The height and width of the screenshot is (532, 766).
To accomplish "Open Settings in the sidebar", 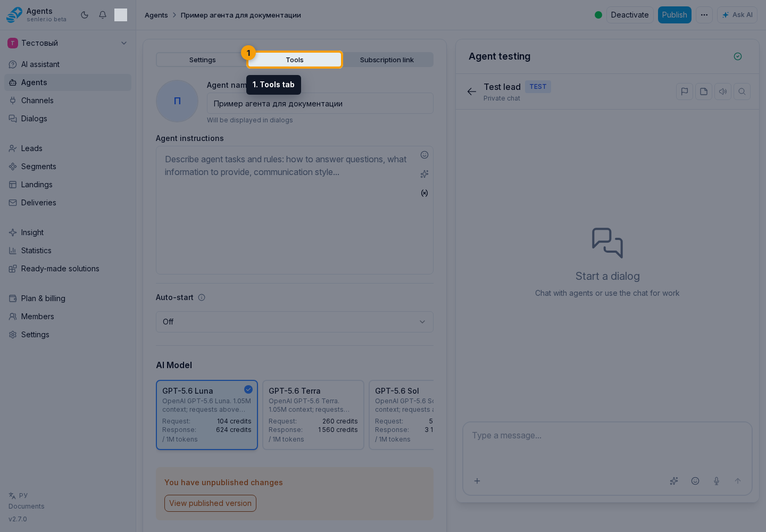I will (68, 335).
